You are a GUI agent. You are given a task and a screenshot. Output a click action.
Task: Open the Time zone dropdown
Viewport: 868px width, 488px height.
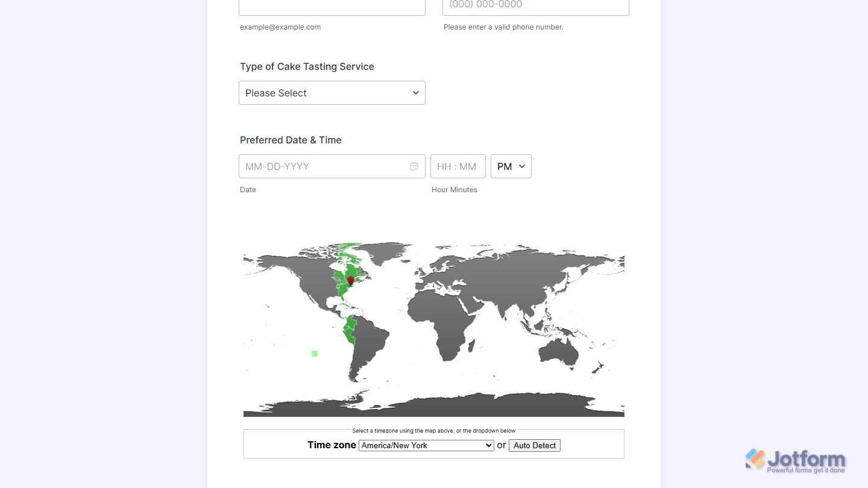[426, 445]
